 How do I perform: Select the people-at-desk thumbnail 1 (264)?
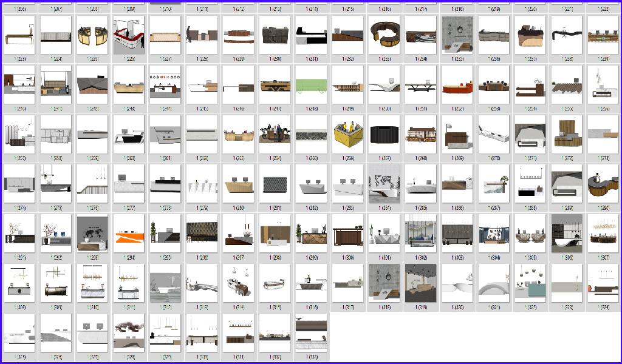(x=274, y=134)
